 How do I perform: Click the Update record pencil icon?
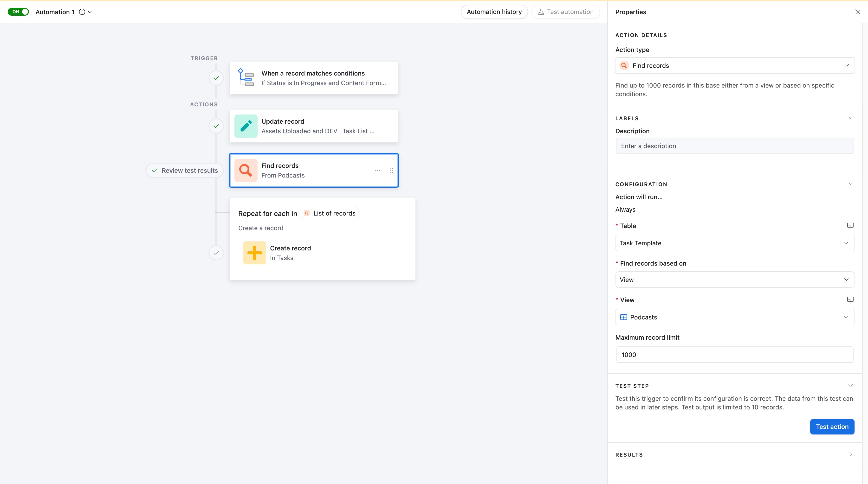point(246,126)
